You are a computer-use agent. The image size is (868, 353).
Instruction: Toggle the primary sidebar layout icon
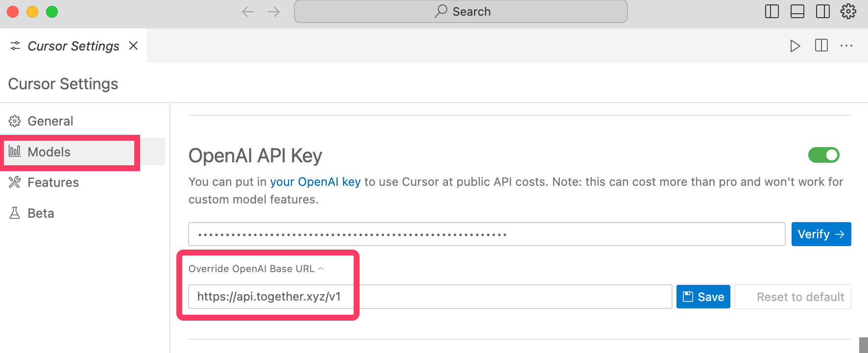[772, 11]
